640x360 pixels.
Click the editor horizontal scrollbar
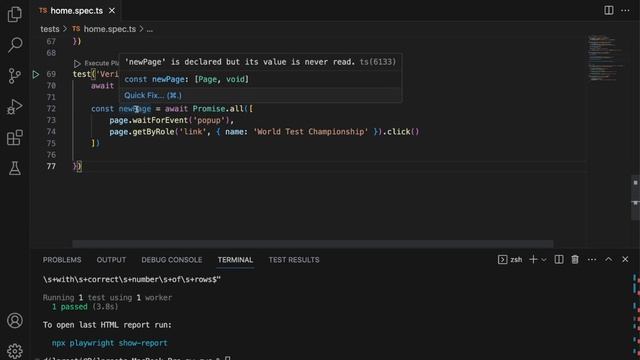coord(313,244)
